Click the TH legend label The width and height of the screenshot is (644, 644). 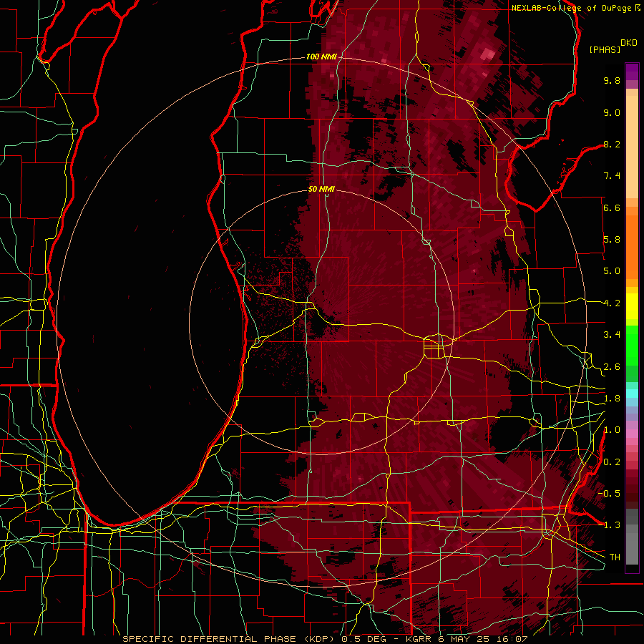(x=615, y=557)
